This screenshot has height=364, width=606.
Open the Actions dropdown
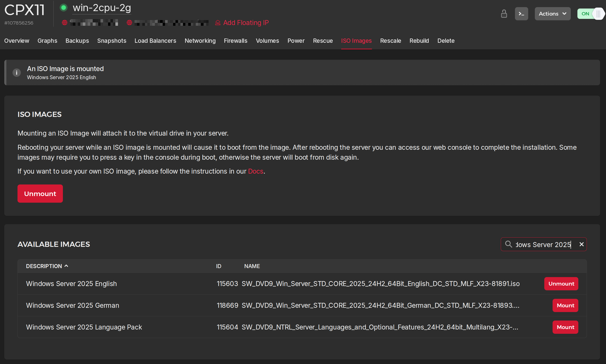coord(552,14)
